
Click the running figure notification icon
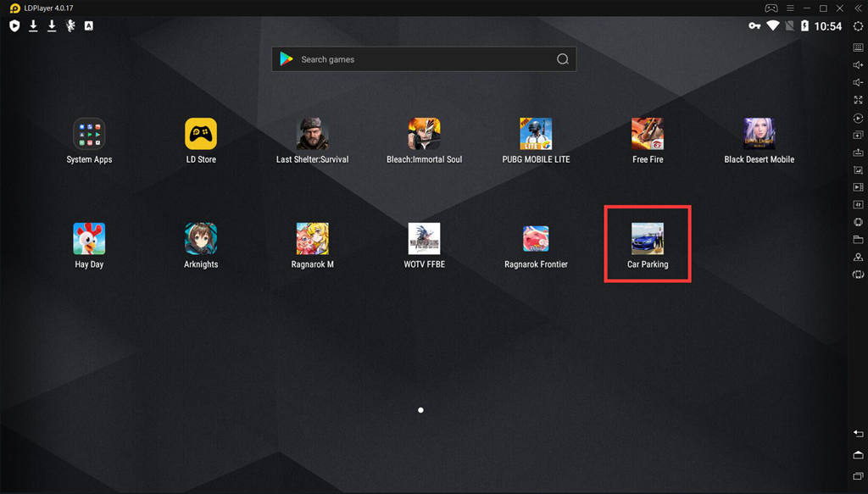pyautogui.click(x=70, y=25)
